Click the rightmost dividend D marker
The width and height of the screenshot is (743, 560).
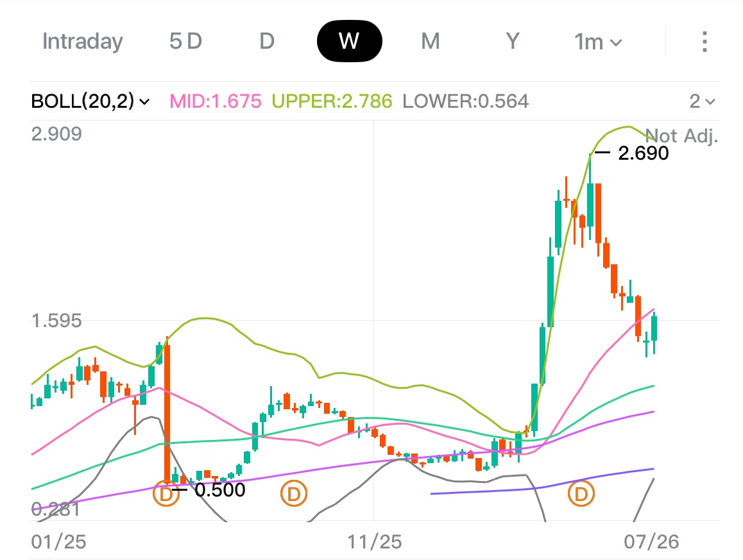pyautogui.click(x=581, y=494)
